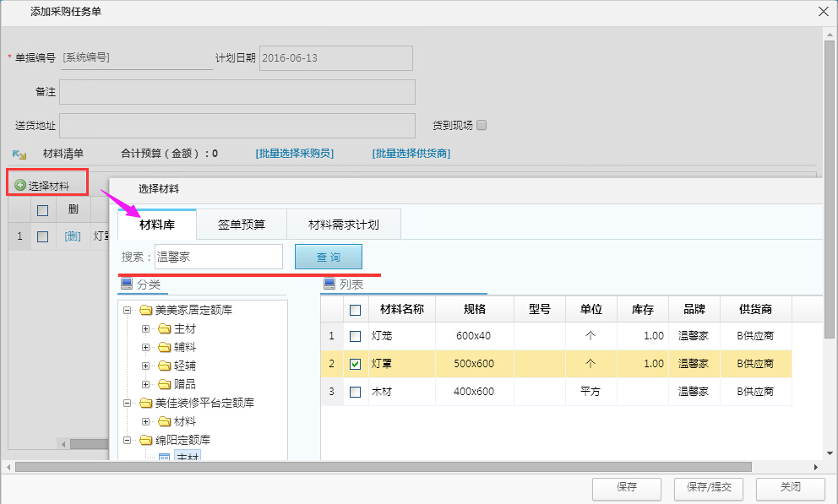Click the 列表 panel header icon
Viewport: 838px width, 504px height.
[326, 285]
